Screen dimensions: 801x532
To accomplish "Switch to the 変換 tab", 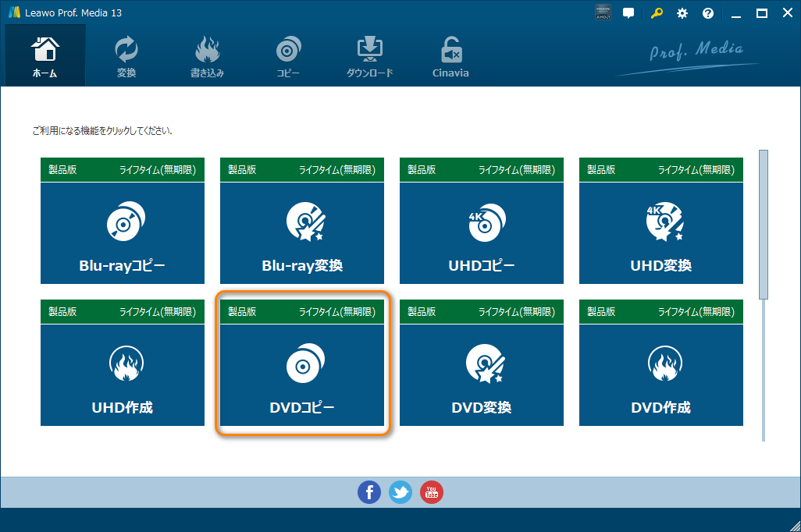I will [126, 56].
